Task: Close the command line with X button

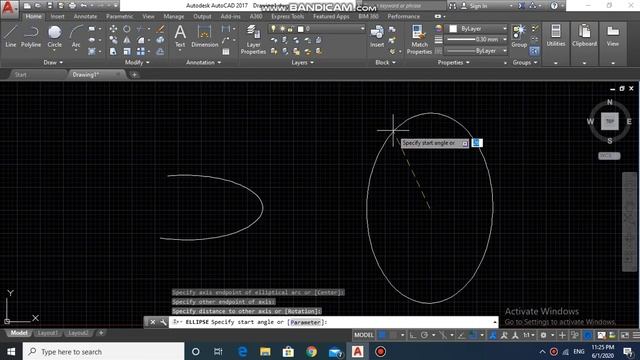Action: (x=152, y=322)
